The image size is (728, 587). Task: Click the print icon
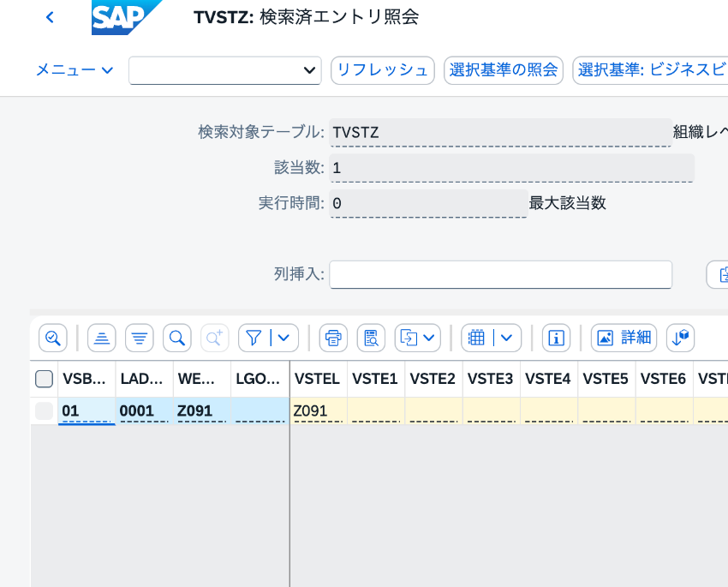tap(333, 338)
